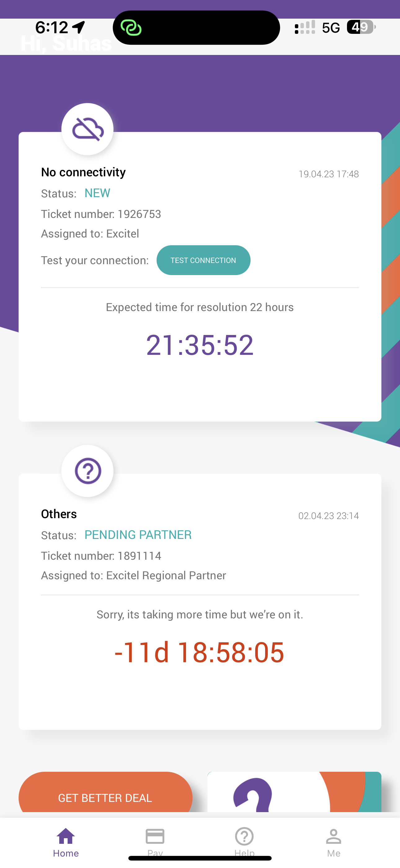Tap the PENDING PARTNER status label
This screenshot has width=400, height=868.
[x=138, y=535]
